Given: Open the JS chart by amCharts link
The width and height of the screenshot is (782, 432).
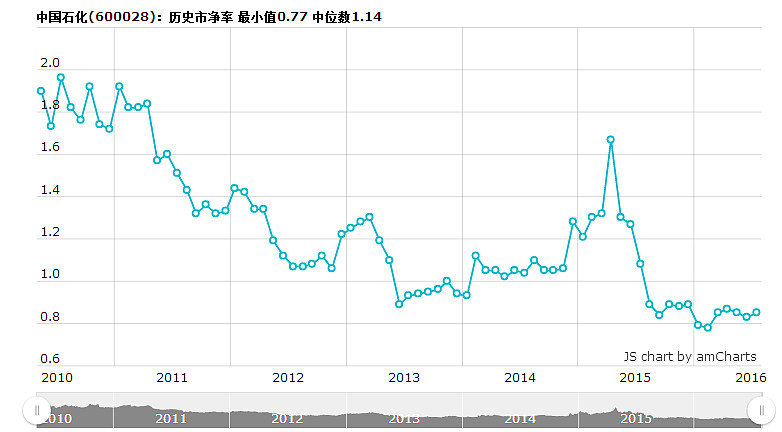Looking at the screenshot, I should click(x=689, y=356).
